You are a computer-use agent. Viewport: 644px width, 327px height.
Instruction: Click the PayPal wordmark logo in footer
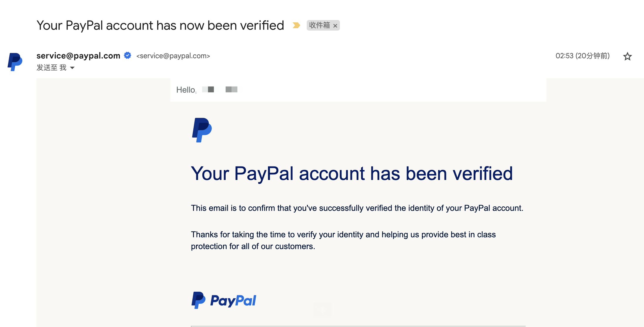233,301
